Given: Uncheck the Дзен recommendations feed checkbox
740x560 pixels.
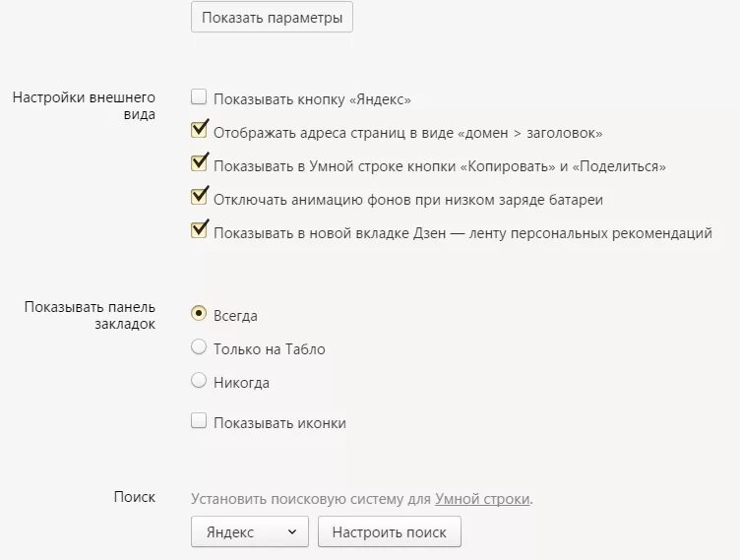Looking at the screenshot, I should (x=199, y=230).
